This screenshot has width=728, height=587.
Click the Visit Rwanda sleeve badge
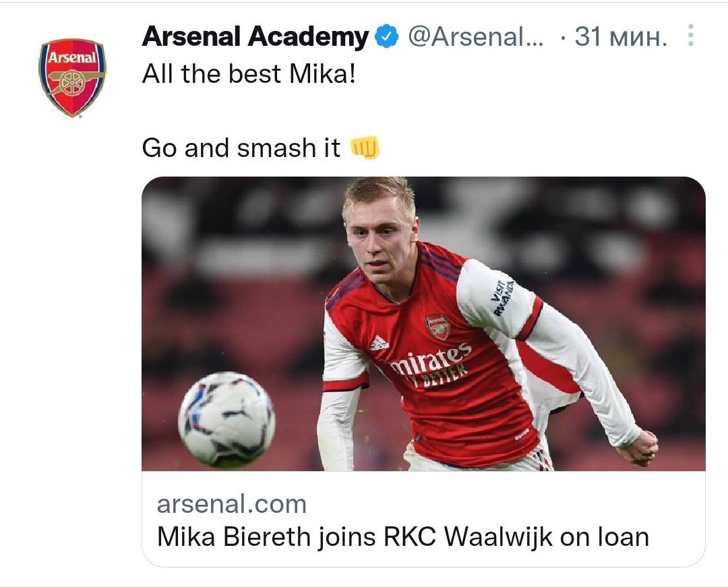[x=503, y=297]
